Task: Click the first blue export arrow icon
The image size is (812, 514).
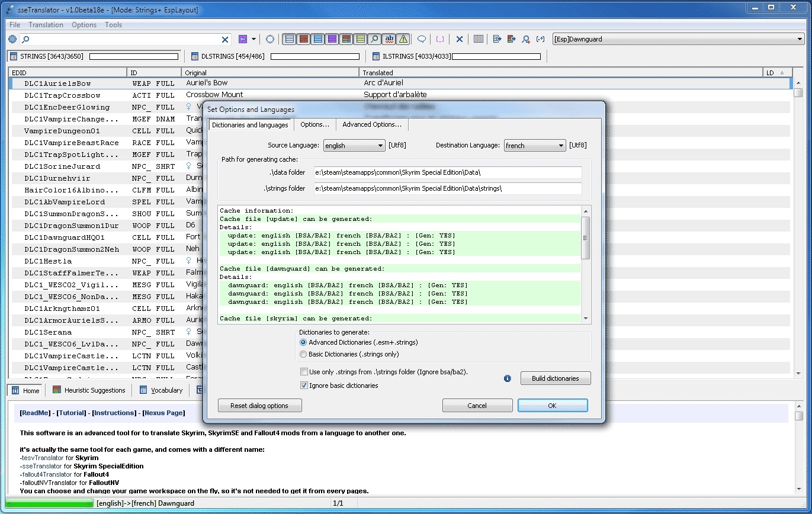Action: 497,39
